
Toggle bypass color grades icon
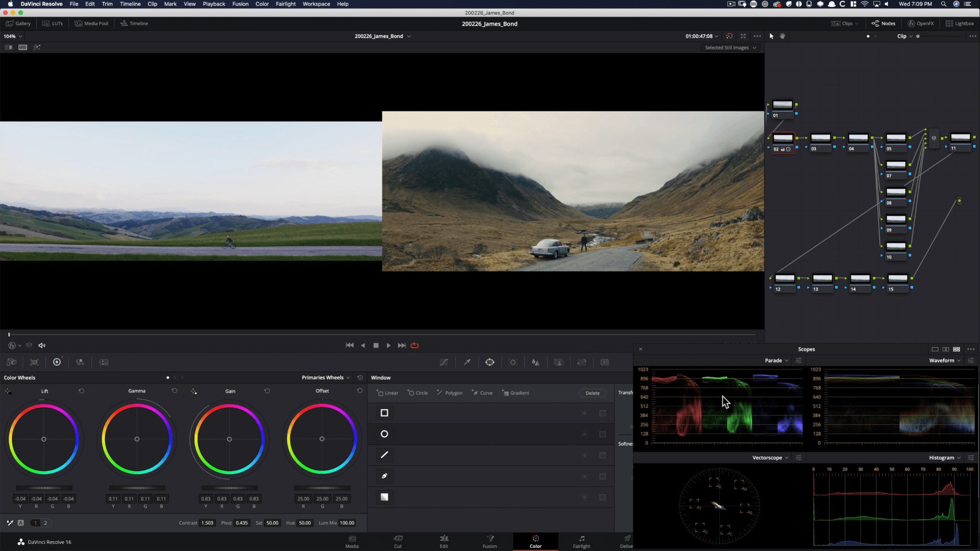[x=729, y=36]
